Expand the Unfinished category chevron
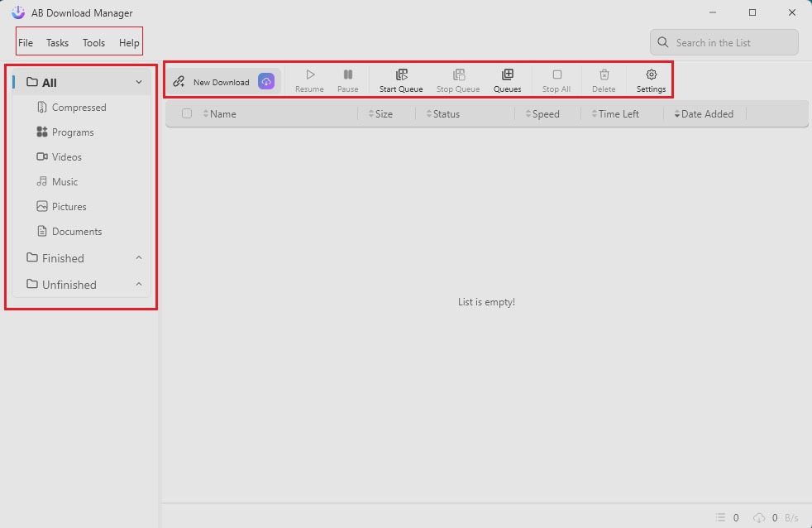Viewport: 812px width, 528px height. pos(139,284)
